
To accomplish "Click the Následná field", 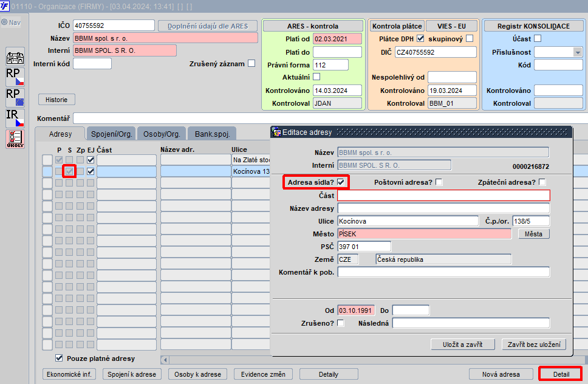I will [471, 323].
